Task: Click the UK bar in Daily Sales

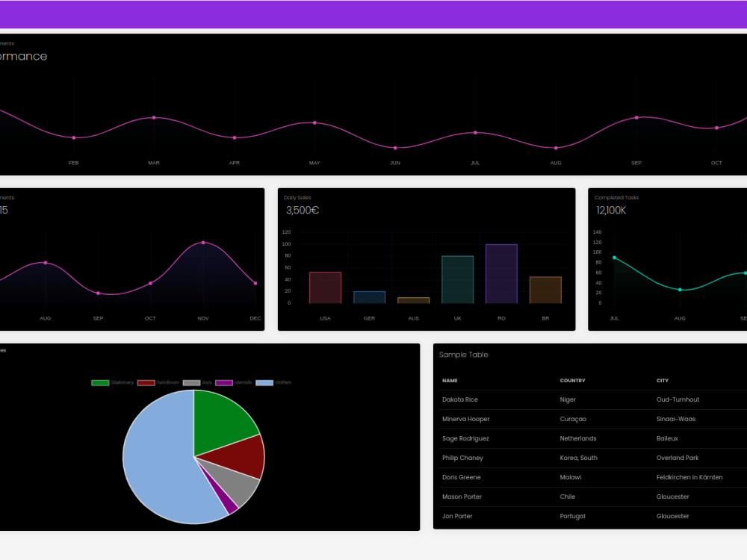Action: [457, 280]
